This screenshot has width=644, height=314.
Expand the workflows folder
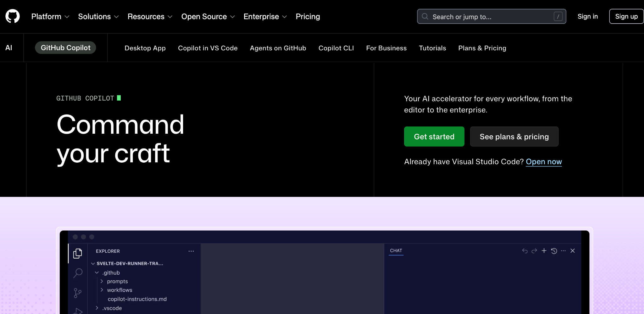[116, 290]
